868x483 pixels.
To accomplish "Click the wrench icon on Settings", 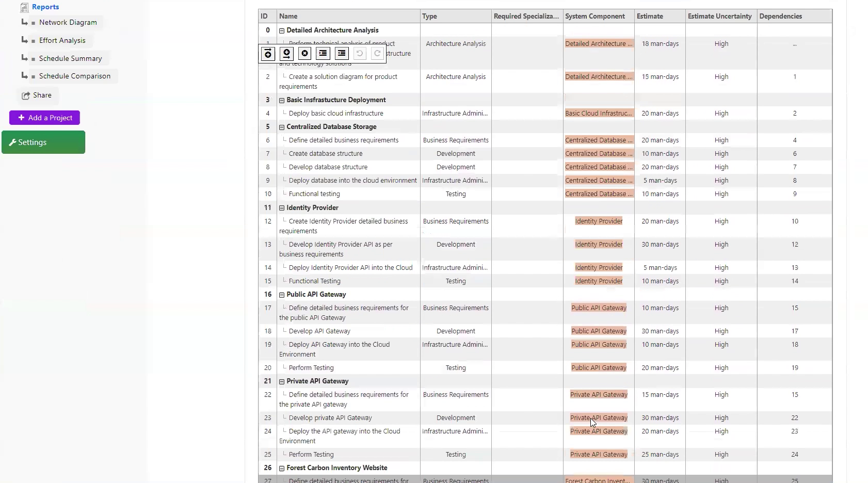I will (12, 142).
